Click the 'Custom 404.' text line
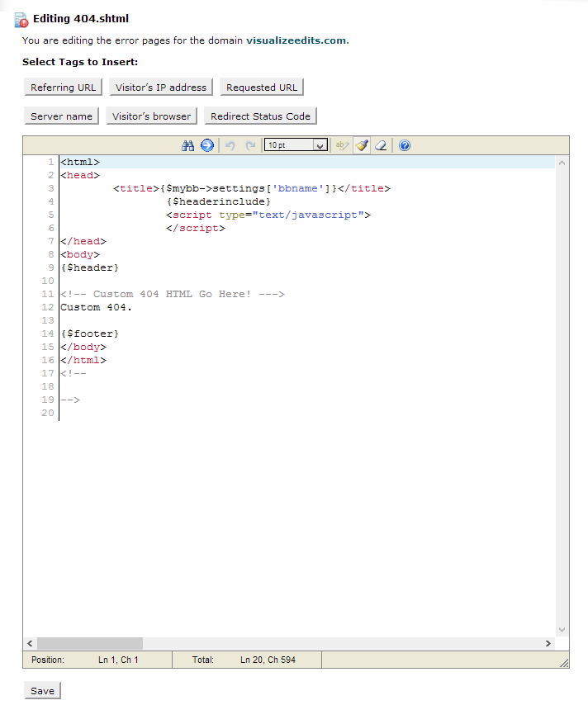The width and height of the screenshot is (588, 705). click(x=97, y=307)
